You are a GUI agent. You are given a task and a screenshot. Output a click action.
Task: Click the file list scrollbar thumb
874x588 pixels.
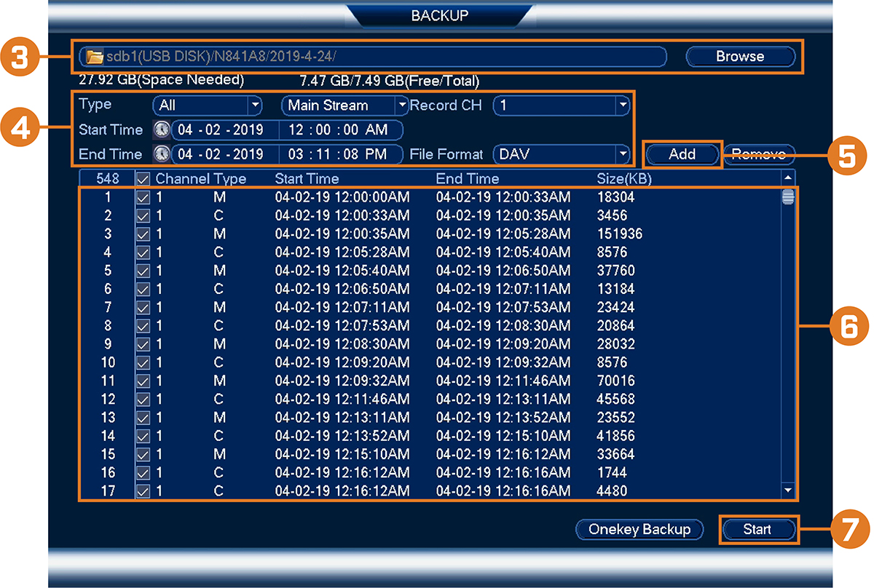coord(788,196)
